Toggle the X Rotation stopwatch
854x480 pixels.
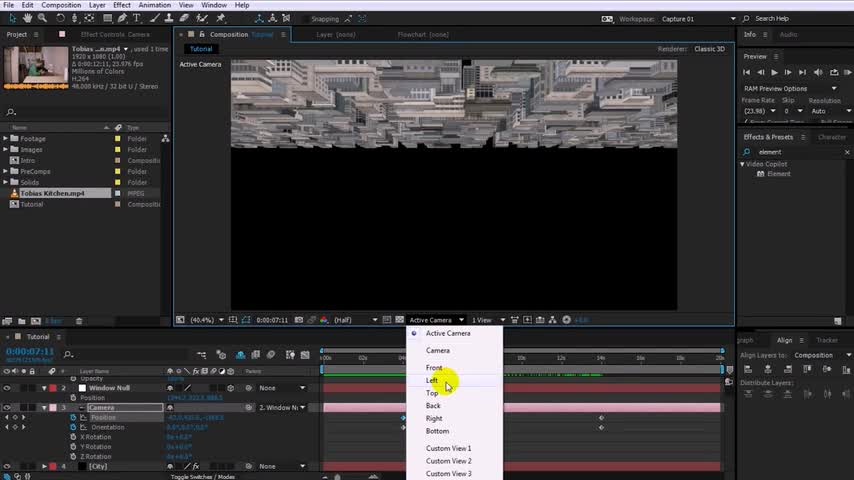[74, 437]
